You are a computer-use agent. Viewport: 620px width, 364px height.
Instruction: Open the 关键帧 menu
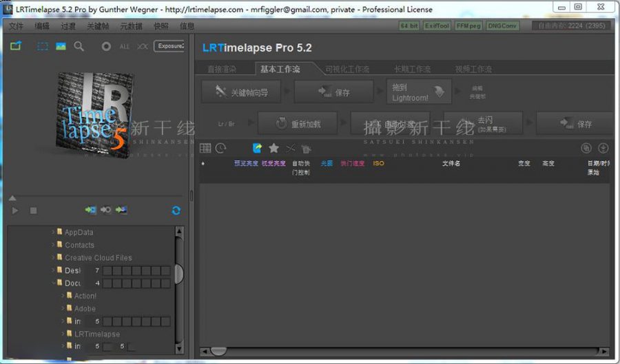coord(98,26)
